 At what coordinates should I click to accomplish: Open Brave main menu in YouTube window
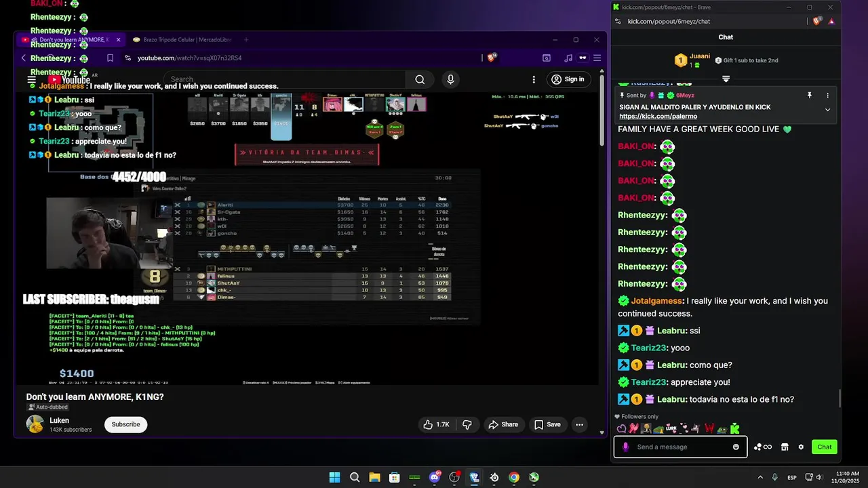pyautogui.click(x=597, y=58)
